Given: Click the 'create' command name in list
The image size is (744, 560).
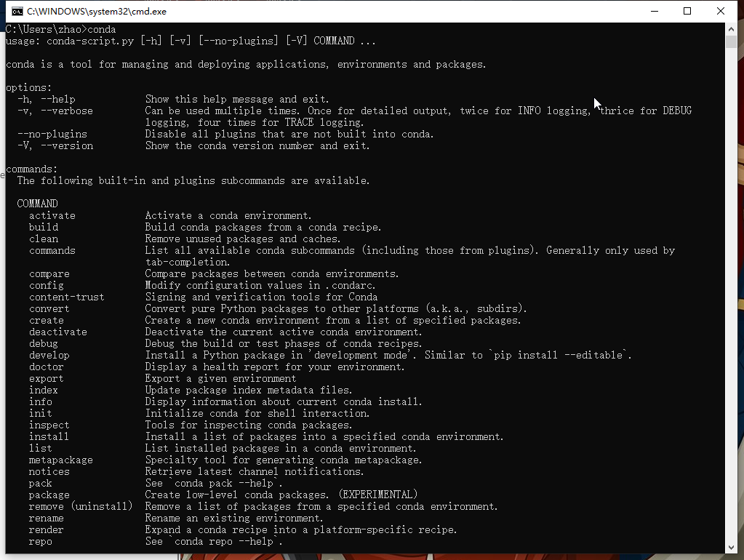Looking at the screenshot, I should (46, 320).
